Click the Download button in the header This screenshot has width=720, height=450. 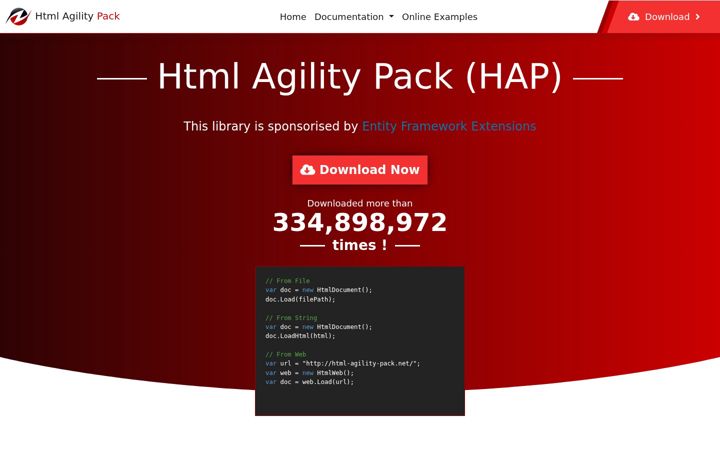[664, 17]
